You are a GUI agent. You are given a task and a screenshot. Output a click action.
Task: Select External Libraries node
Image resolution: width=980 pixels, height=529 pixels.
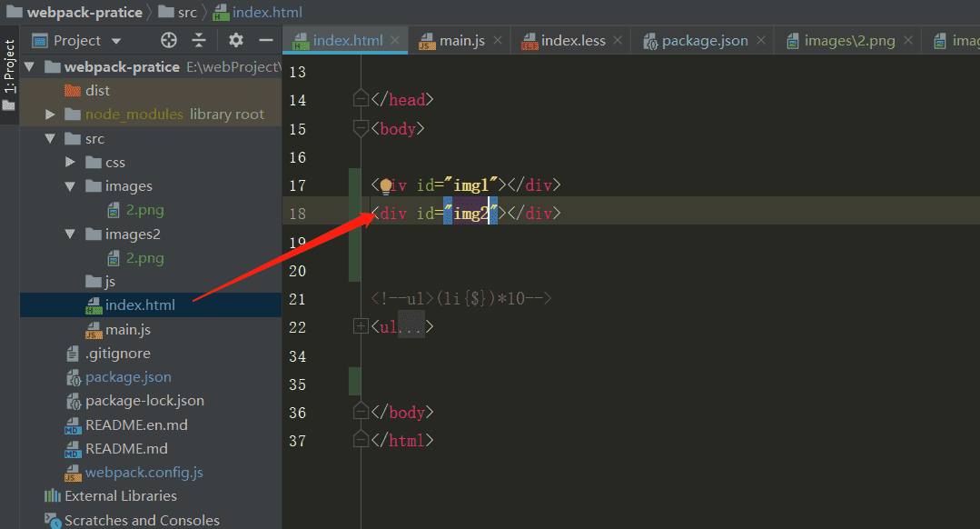pos(111,496)
